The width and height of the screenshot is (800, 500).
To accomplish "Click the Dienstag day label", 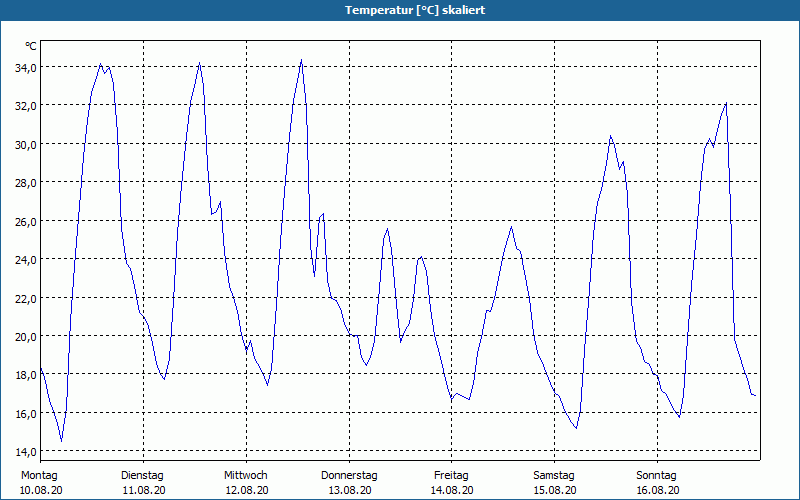I will point(142,476).
